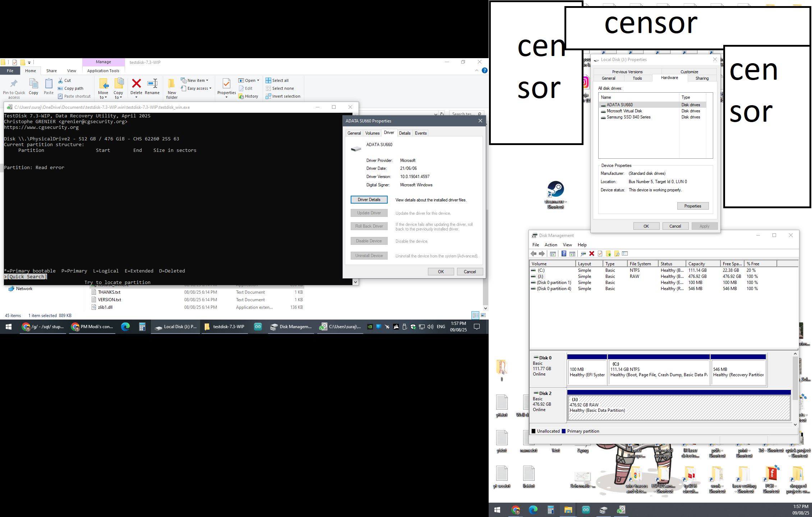812x517 pixels.
Task: Toggle Show/Hide Action Pane icon in Disk Management
Action: (x=572, y=254)
